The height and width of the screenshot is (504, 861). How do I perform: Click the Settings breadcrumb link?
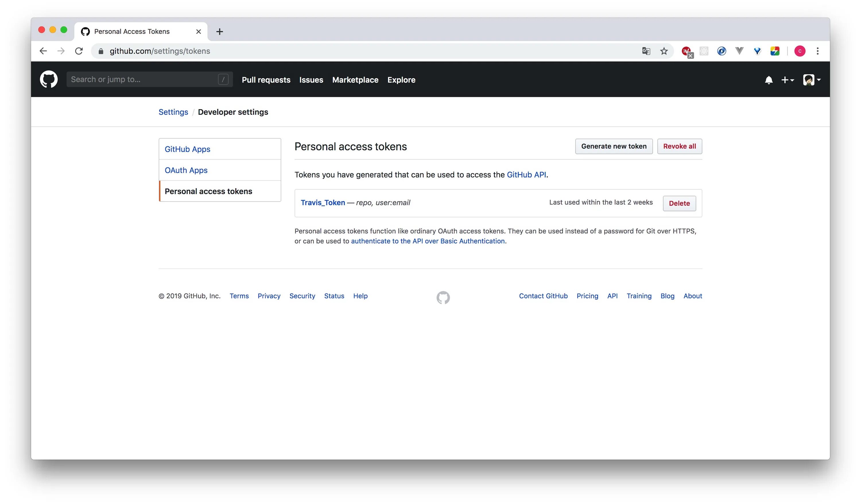point(173,112)
